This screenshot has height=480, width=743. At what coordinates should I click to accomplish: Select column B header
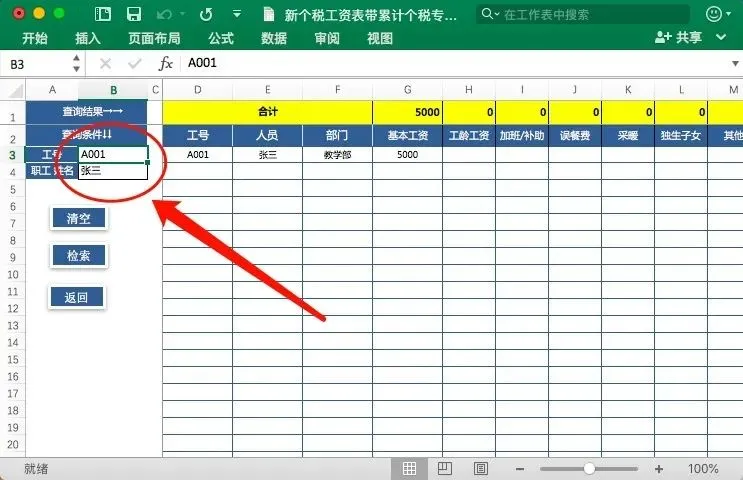click(x=113, y=90)
